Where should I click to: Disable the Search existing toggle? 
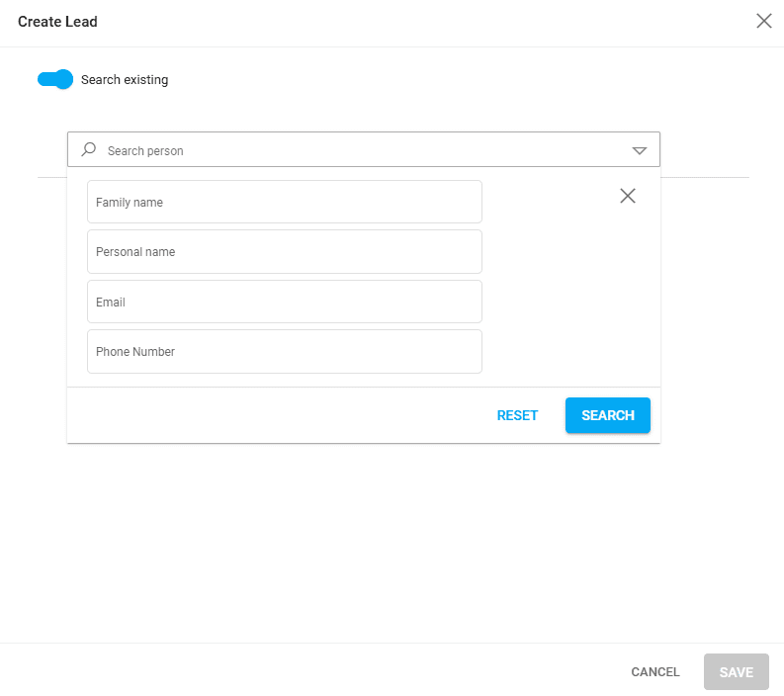(54, 79)
